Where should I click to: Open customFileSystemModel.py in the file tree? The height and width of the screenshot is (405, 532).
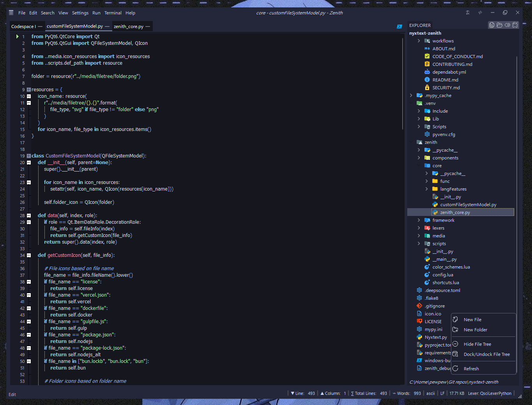(x=468, y=205)
